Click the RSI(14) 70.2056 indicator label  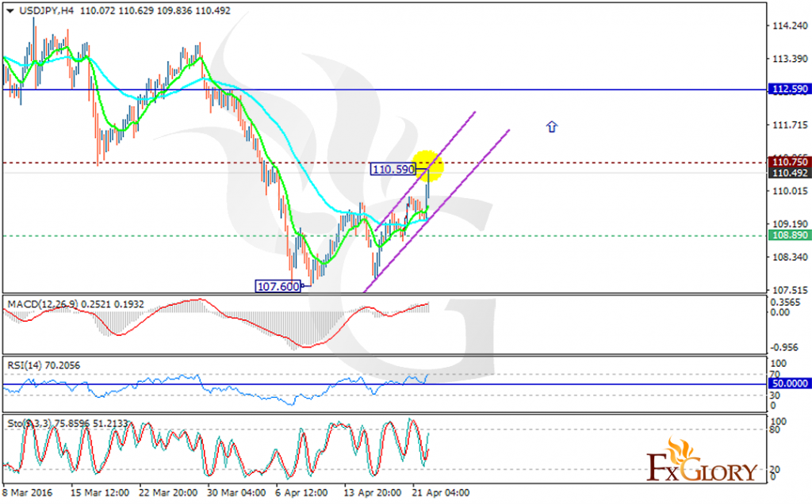[44, 365]
